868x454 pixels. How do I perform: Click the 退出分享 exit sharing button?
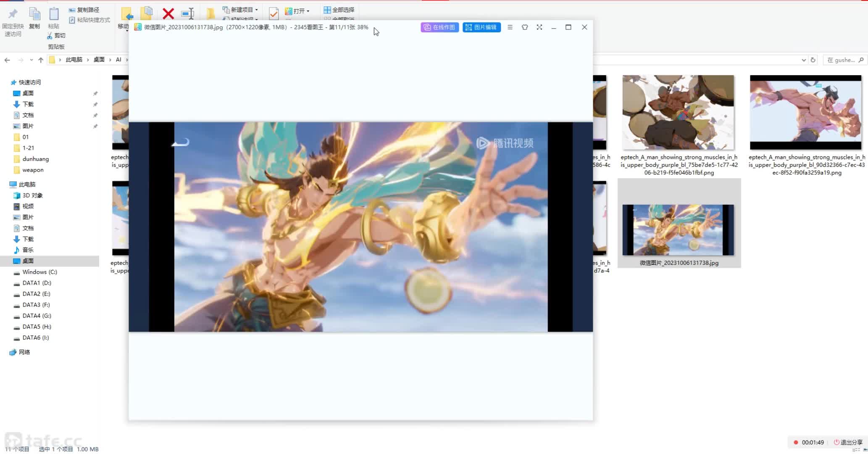point(848,442)
